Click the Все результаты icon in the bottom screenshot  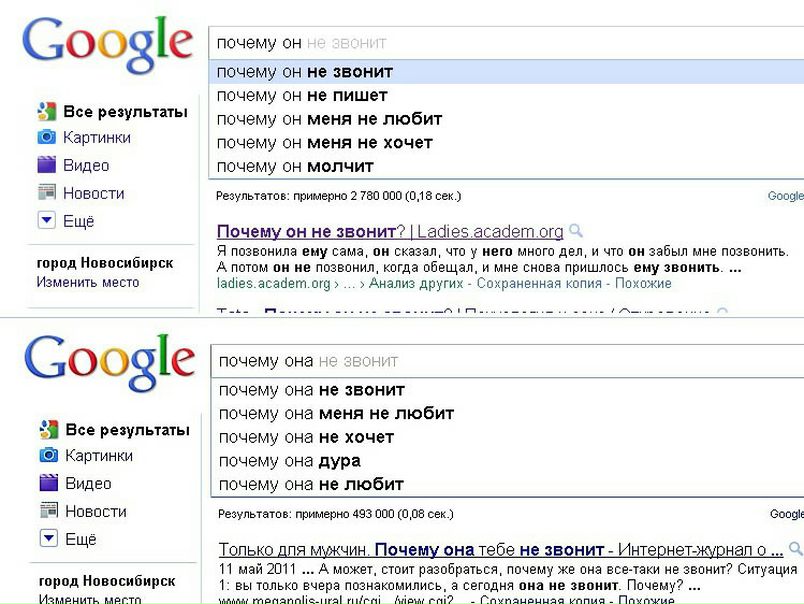(48, 430)
